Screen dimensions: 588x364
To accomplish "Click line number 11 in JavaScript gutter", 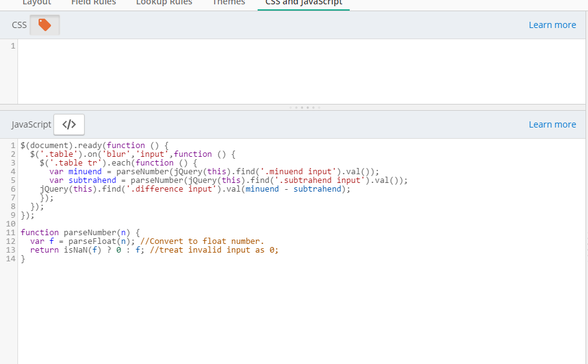I will pos(10,233).
